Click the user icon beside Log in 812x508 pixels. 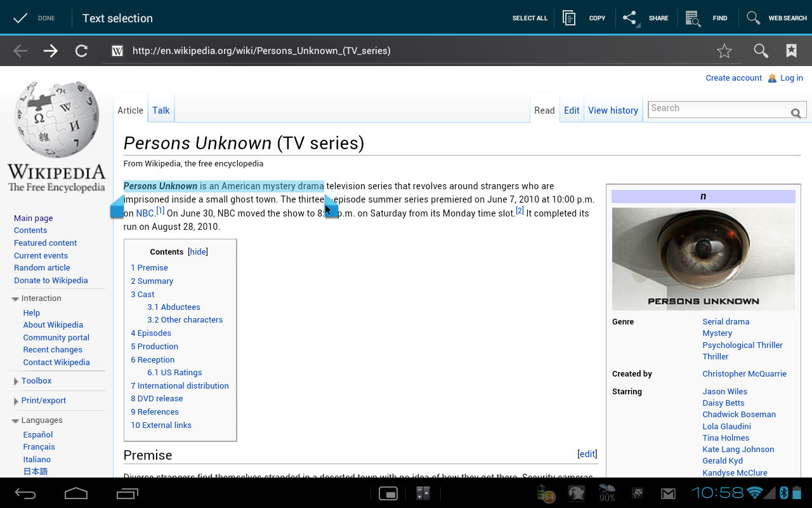coord(772,78)
